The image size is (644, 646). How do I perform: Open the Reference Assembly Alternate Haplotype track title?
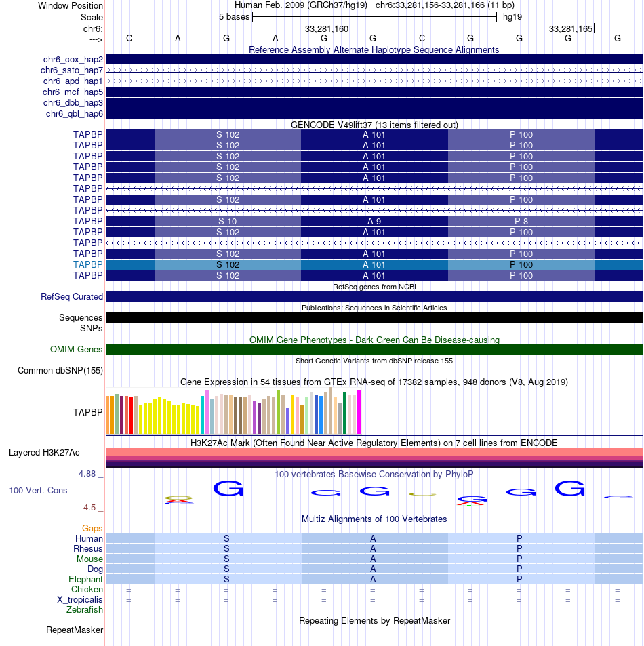coord(374,50)
